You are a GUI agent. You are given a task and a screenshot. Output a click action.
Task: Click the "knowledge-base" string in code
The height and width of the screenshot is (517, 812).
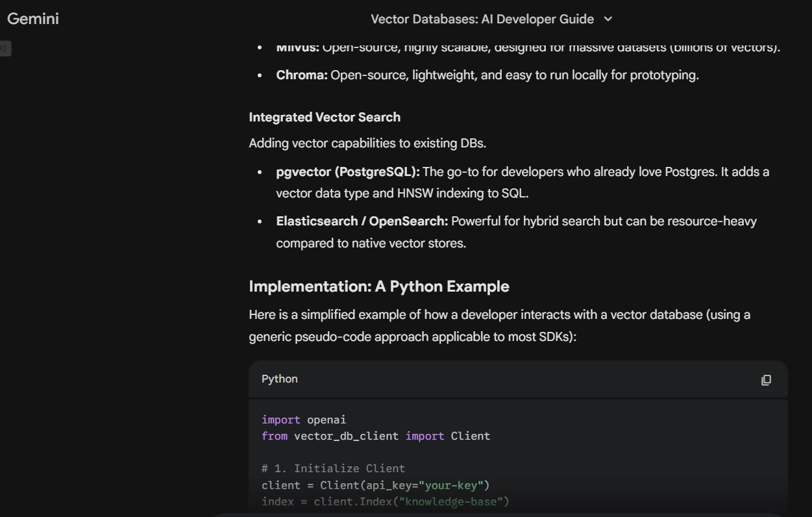click(x=454, y=501)
